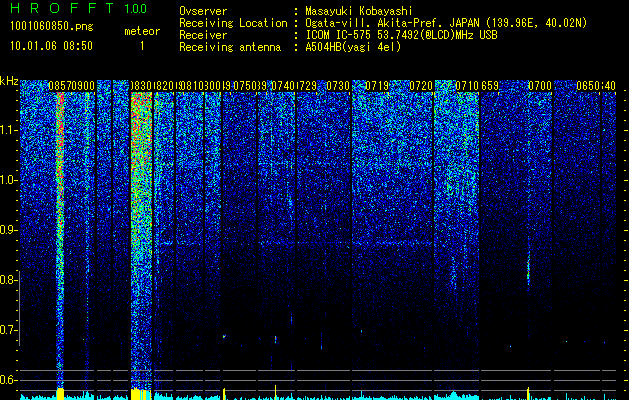Click the "659" time marker
This screenshot has width=629, height=400.
coord(490,86)
